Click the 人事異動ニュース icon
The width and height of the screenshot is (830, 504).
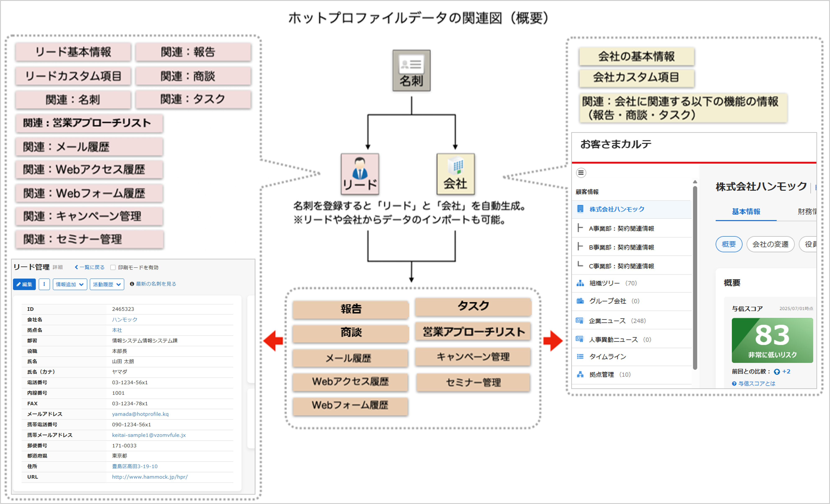coord(580,339)
